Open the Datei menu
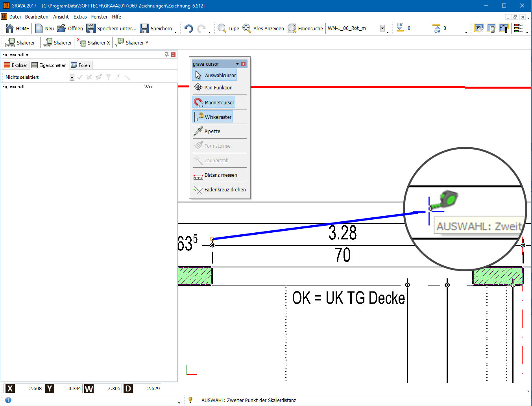The height and width of the screenshot is (406, 532). (x=15, y=17)
